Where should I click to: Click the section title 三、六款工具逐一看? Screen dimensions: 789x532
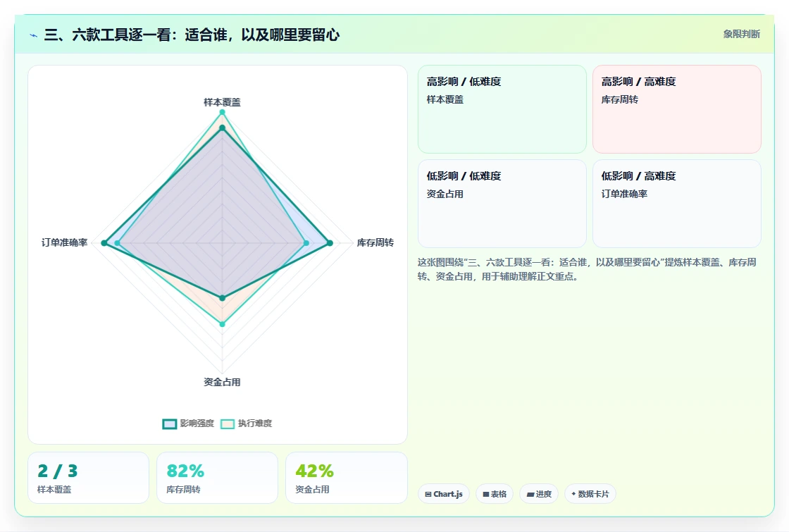coord(192,35)
